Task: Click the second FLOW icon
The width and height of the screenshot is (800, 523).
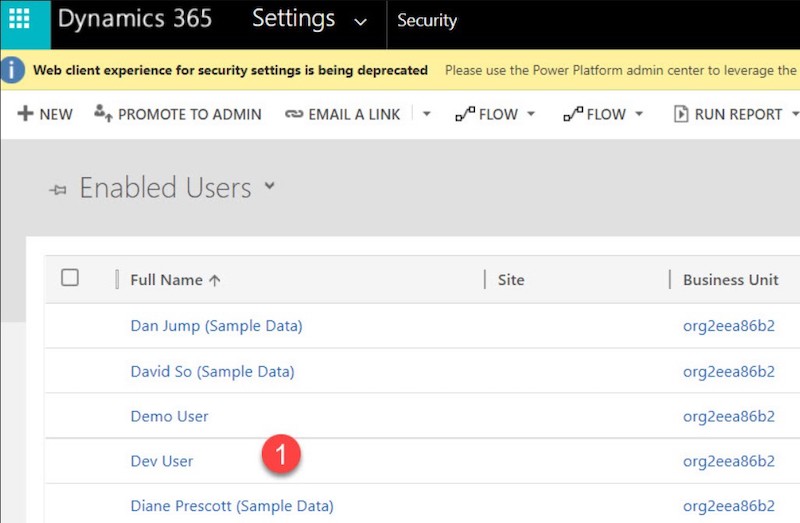Action: tap(573, 114)
